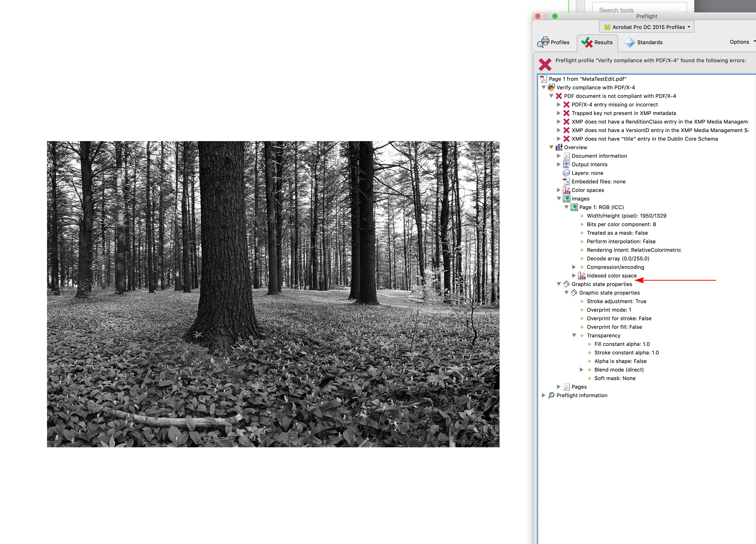This screenshot has width=756, height=544.
Task: Click the Layers stack icon
Action: pyautogui.click(x=566, y=173)
